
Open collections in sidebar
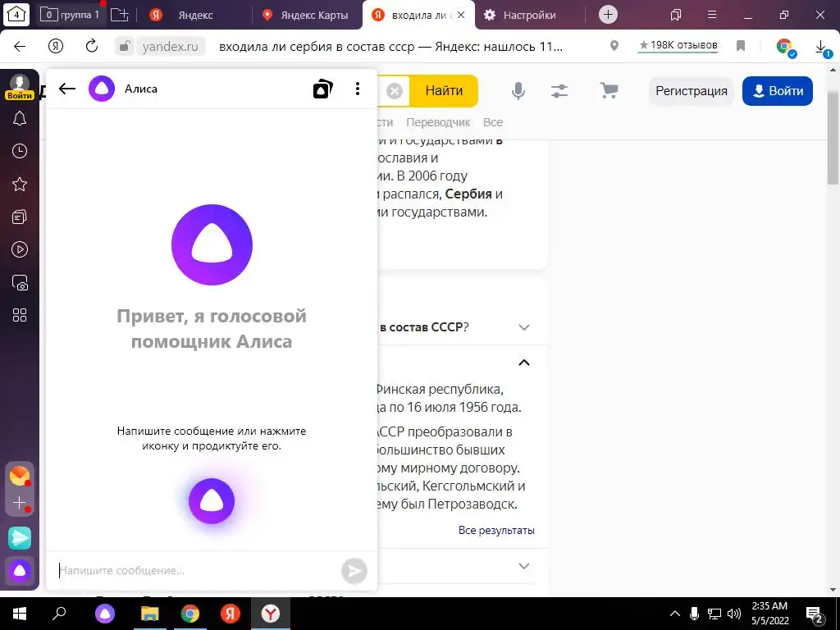20,217
